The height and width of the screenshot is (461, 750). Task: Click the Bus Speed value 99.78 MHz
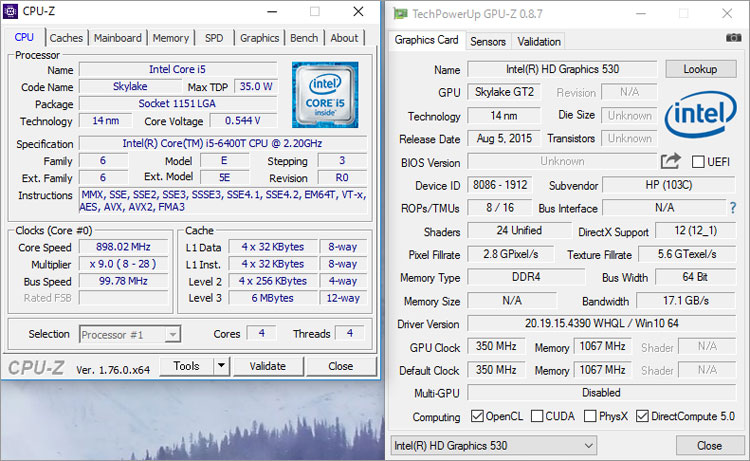click(x=123, y=281)
